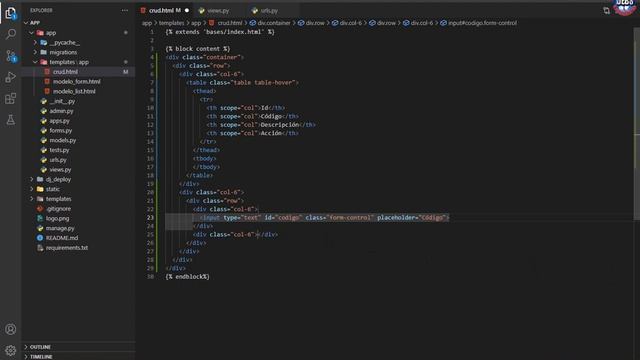Open Manage gear icon

pyautogui.click(x=11, y=350)
